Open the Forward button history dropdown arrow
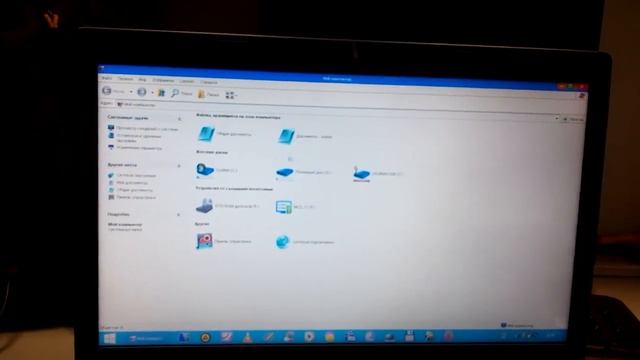 click(152, 93)
